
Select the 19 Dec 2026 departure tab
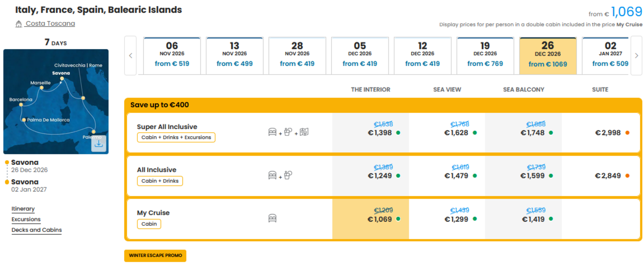click(485, 55)
